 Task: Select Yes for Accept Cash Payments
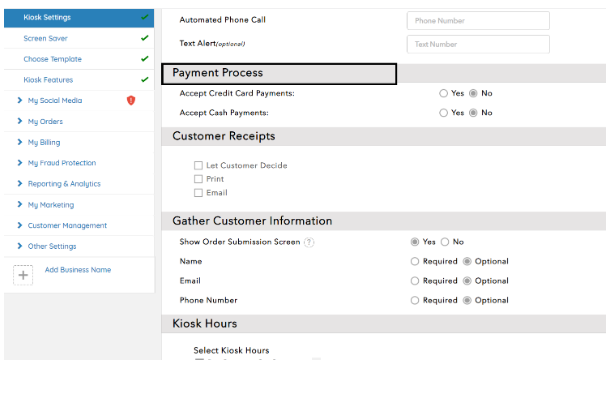point(443,113)
